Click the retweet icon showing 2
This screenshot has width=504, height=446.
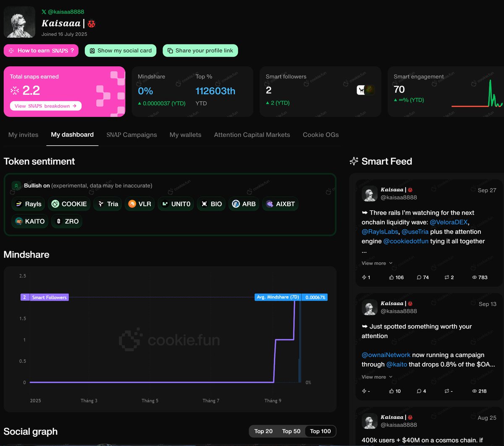447,277
